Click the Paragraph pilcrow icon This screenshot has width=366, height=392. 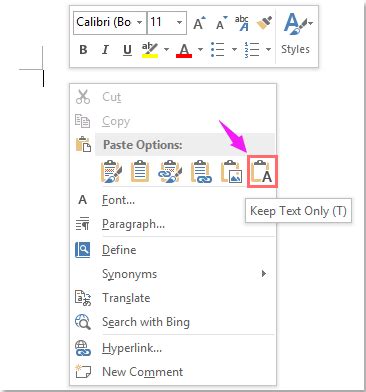click(x=82, y=224)
